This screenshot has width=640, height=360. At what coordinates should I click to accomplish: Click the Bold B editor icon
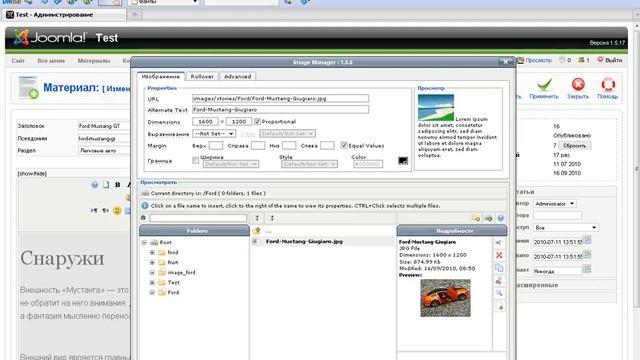tap(118, 185)
